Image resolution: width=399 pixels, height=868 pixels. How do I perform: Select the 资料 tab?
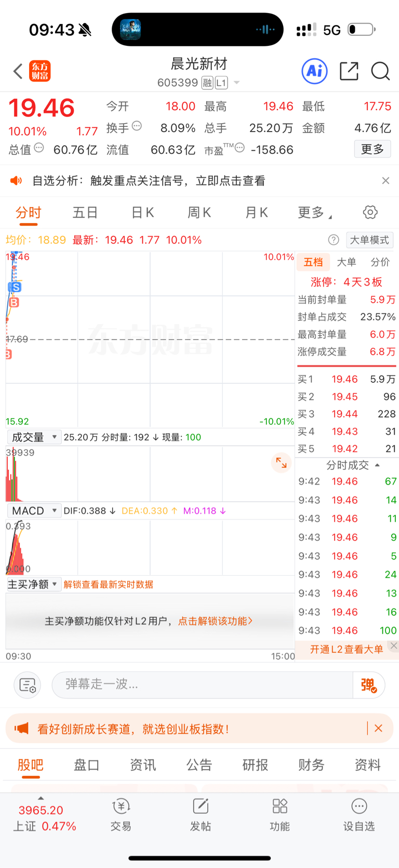(x=367, y=765)
